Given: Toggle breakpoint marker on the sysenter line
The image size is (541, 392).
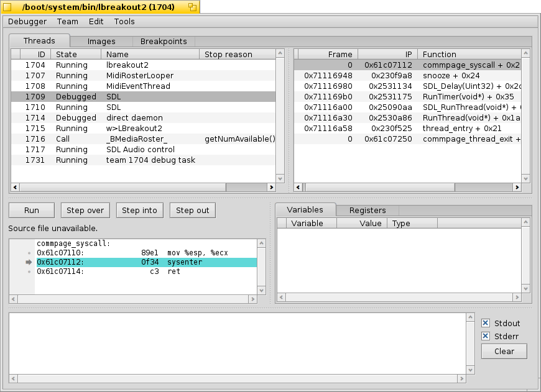Looking at the screenshot, I should click(x=29, y=262).
